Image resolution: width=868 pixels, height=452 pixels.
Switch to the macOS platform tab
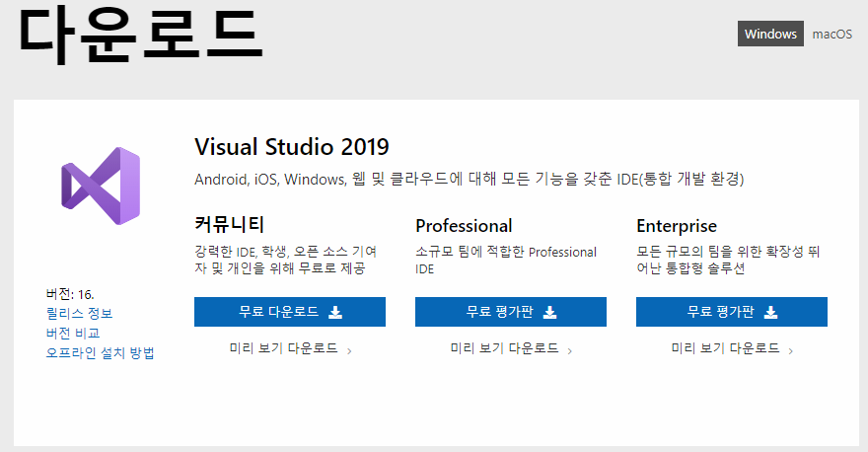[x=832, y=34]
